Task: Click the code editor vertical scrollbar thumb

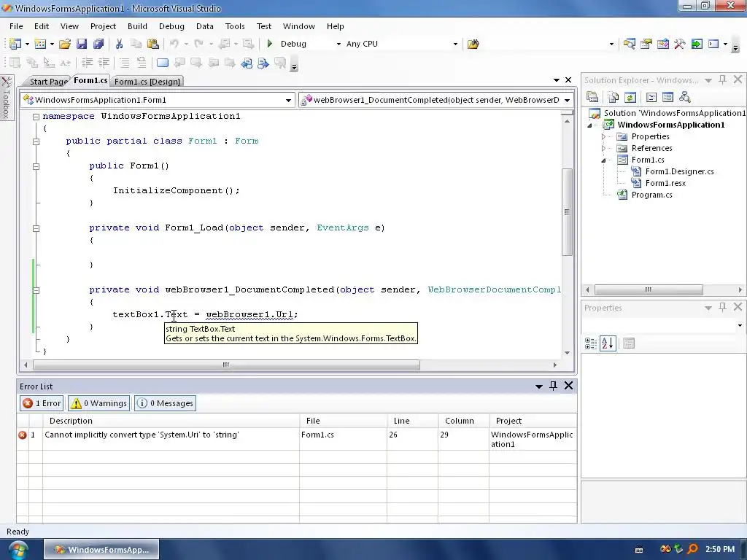Action: click(x=567, y=212)
